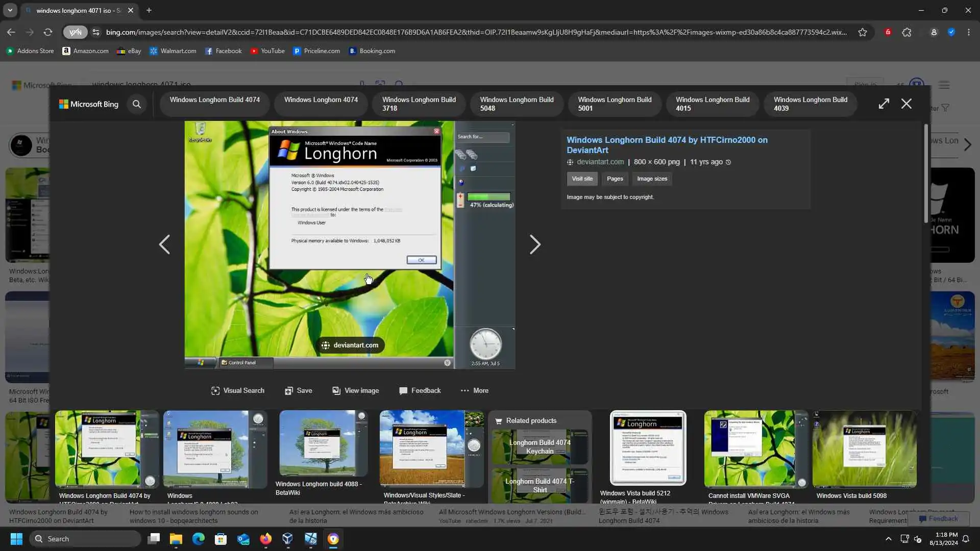The width and height of the screenshot is (980, 551).
Task: Open the More options menu
Action: (474, 390)
